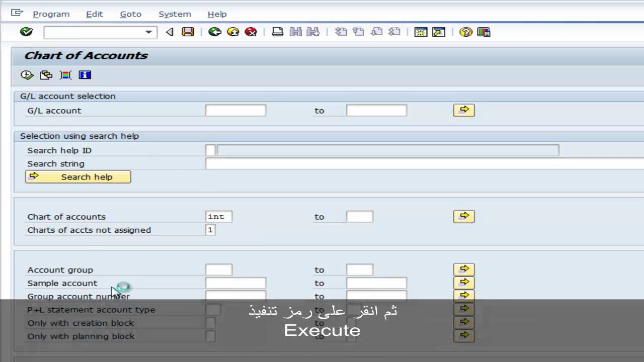Open the System menu

175,14
